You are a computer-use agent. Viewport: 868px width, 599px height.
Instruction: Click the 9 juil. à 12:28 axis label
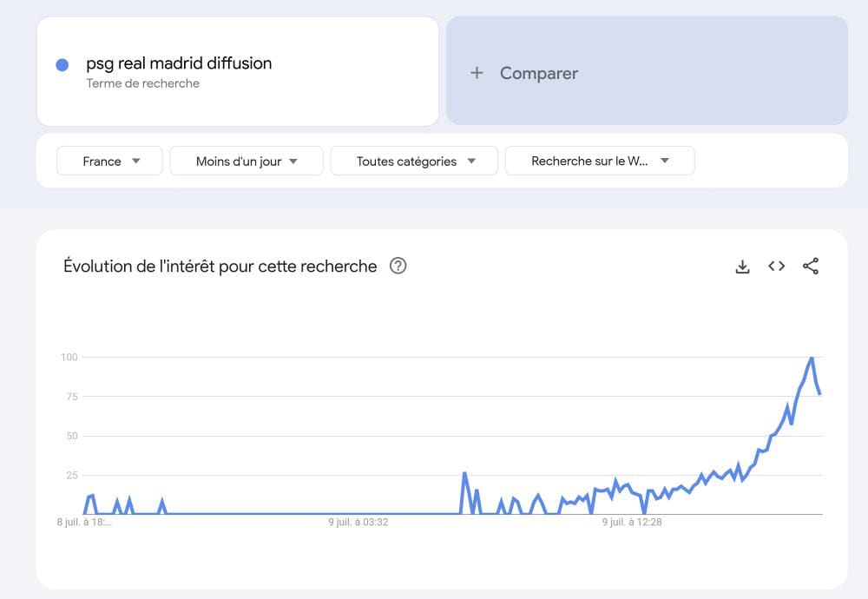click(632, 522)
